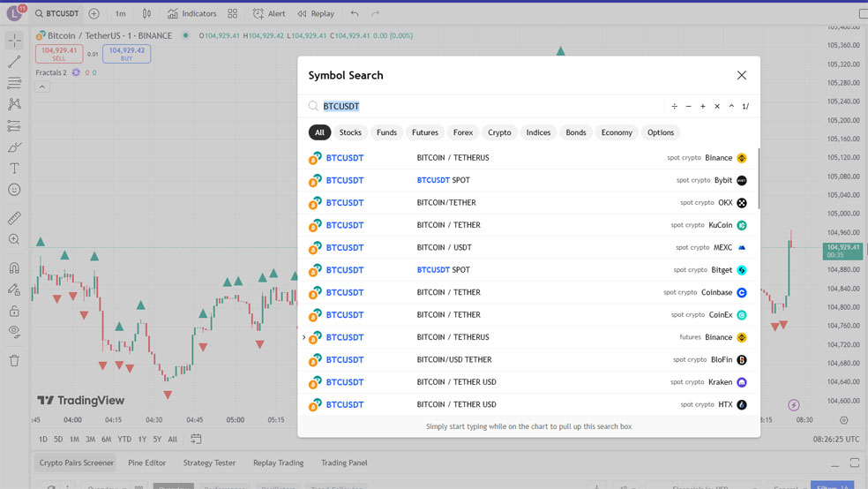Click the trash remove objects icon

[14, 360]
